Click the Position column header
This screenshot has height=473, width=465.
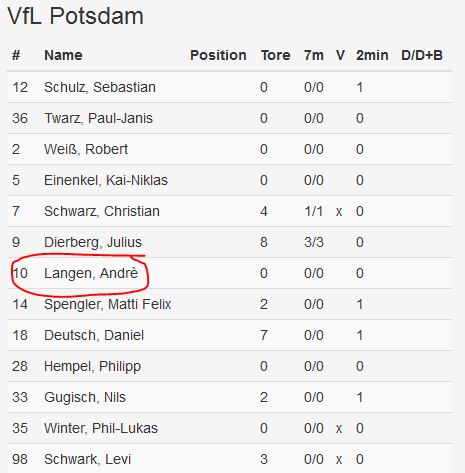tap(218, 55)
